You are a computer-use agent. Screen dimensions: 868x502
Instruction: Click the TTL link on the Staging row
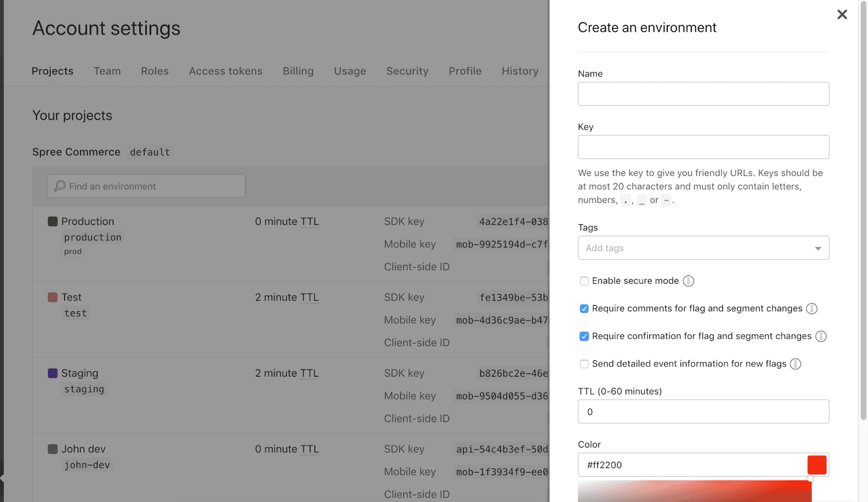[310, 373]
